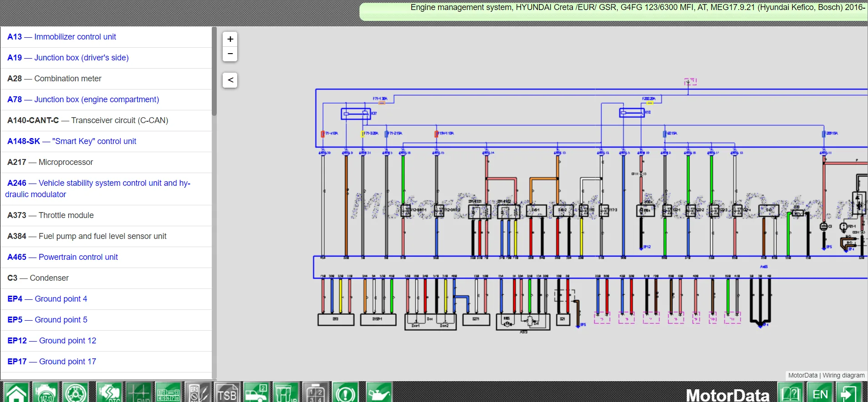Image resolution: width=868 pixels, height=402 pixels.
Task: Open EP12 Ground point 12 link
Action: point(52,341)
